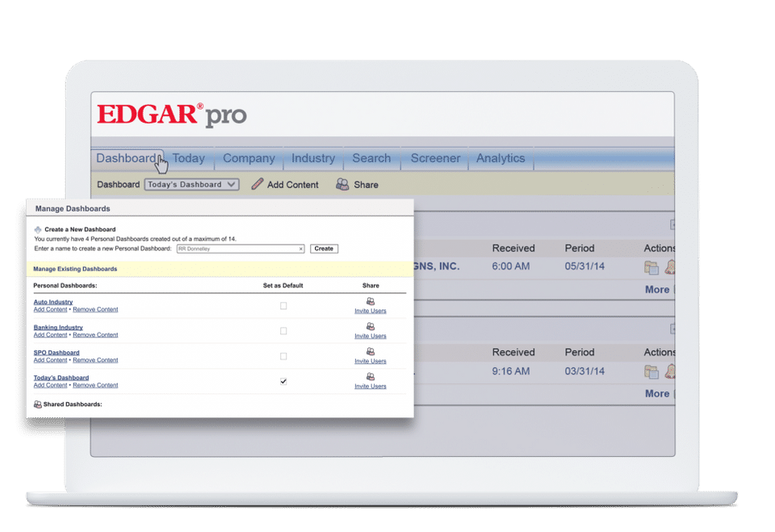
Task: Click share icon for Banking Industry
Action: [x=371, y=326]
